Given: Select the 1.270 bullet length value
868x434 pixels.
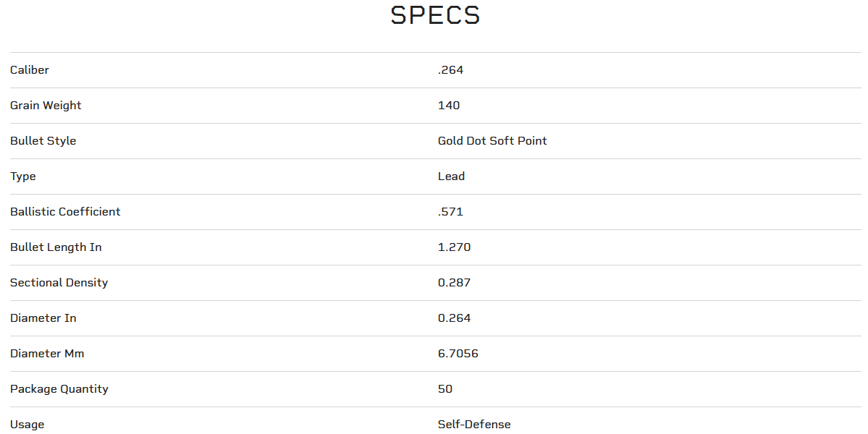Looking at the screenshot, I should pyautogui.click(x=454, y=247).
